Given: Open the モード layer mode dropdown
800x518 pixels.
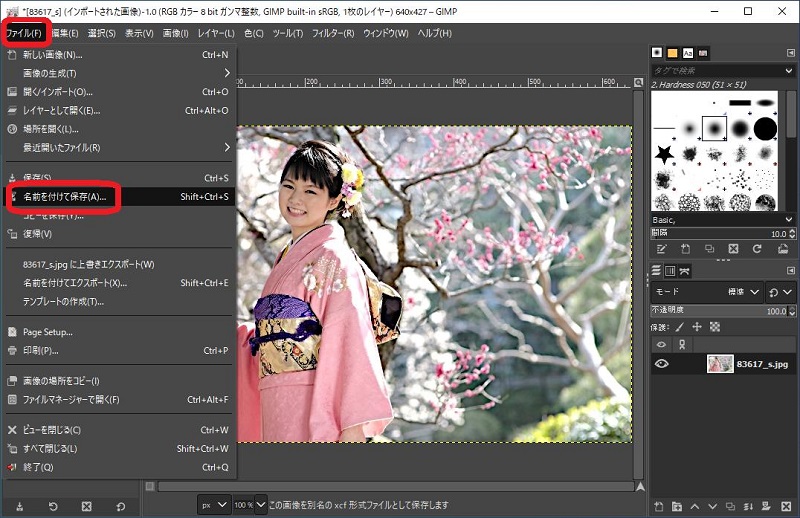Looking at the screenshot, I should click(x=707, y=292).
